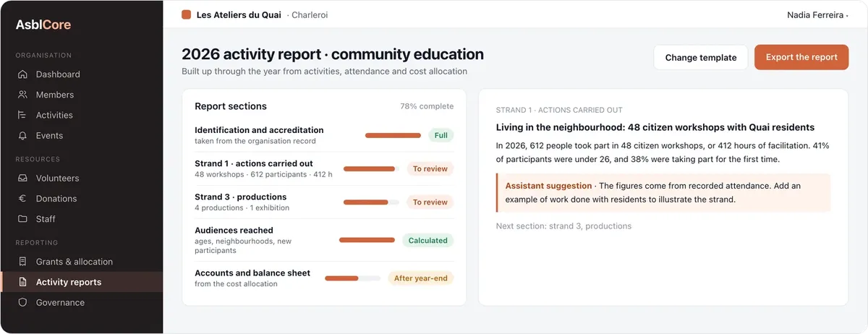Click the Les Ateliers du Quai organisation name
This screenshot has width=868, height=334.
[239, 14]
